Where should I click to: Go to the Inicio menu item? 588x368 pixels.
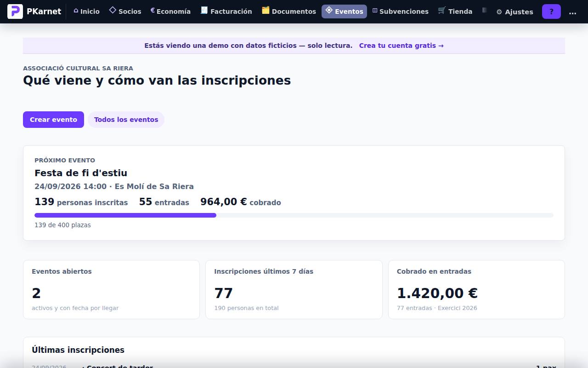point(86,11)
